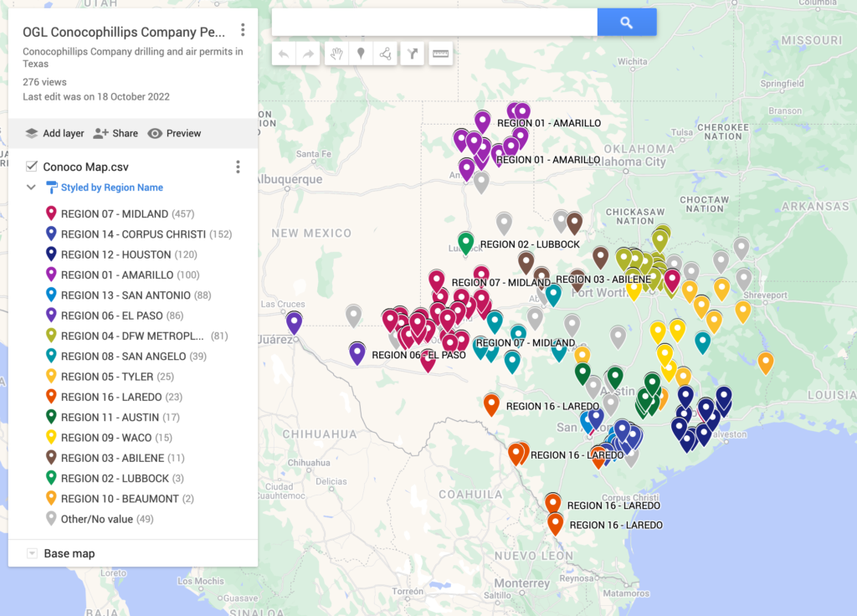
Task: Click gray marker west of Midland cluster
Action: pos(354,315)
